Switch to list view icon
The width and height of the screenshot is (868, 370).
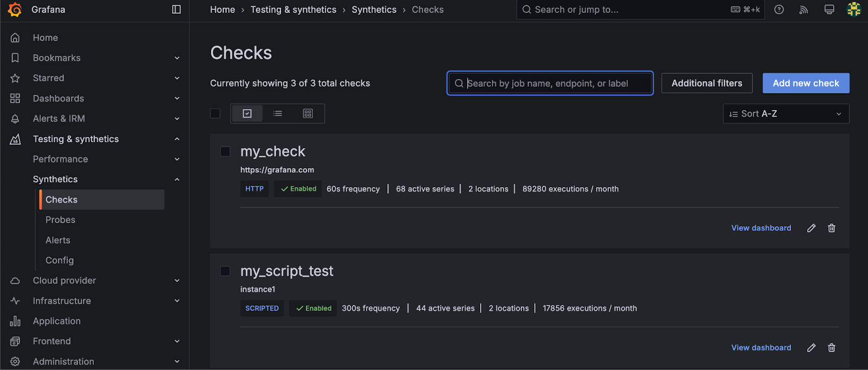278,113
